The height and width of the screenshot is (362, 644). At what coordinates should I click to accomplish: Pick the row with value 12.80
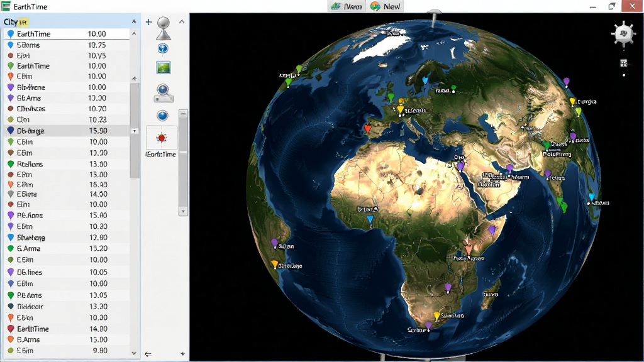pyautogui.click(x=67, y=238)
